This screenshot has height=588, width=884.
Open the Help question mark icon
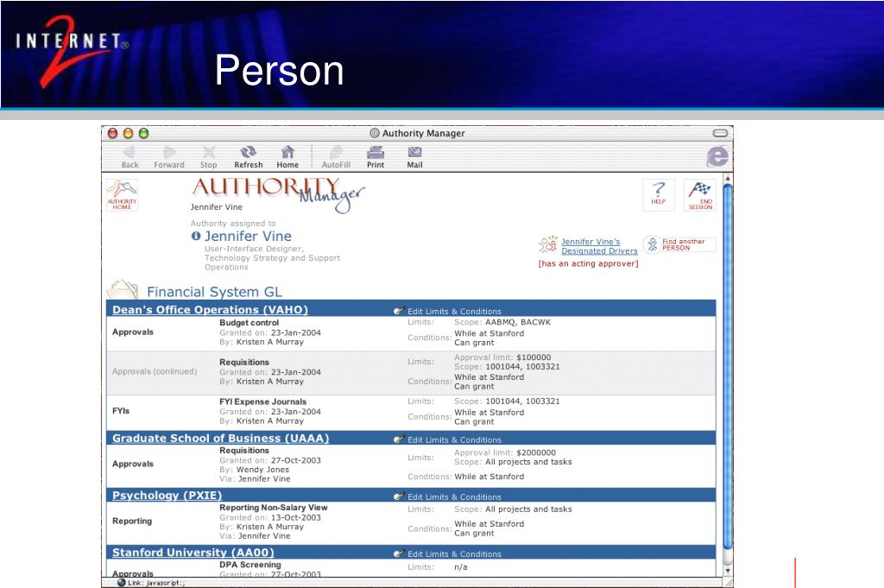(659, 194)
